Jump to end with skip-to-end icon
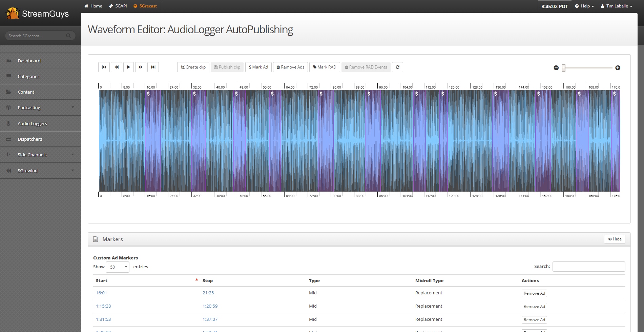The height and width of the screenshot is (332, 644). [x=153, y=67]
